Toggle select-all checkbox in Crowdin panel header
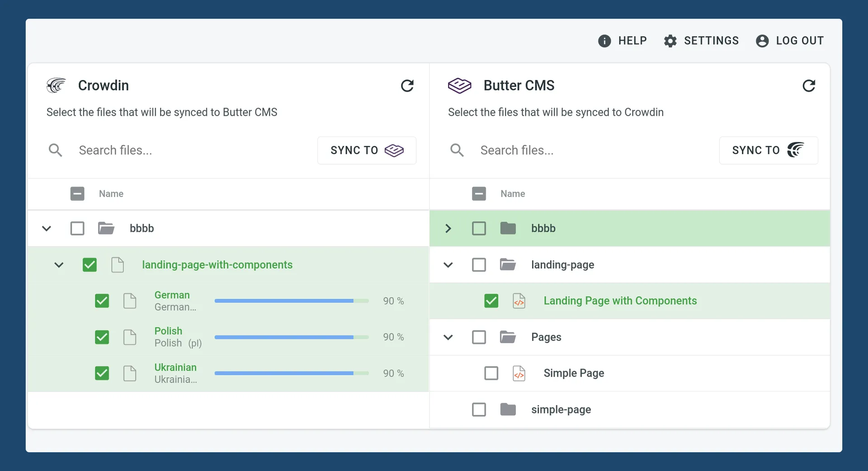This screenshot has height=471, width=868. coord(77,194)
